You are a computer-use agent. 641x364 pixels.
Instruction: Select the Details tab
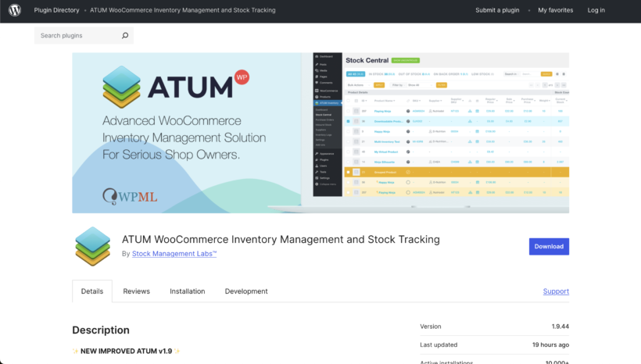click(x=92, y=291)
